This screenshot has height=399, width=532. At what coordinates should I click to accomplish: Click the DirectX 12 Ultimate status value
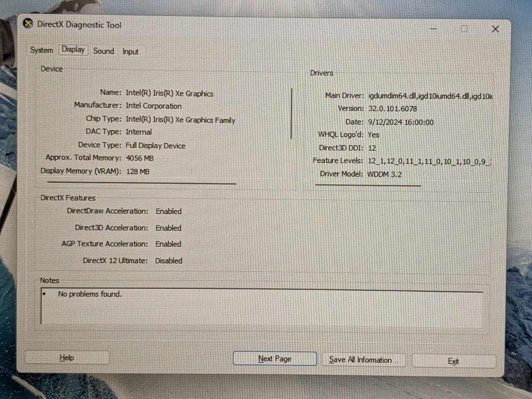(169, 261)
